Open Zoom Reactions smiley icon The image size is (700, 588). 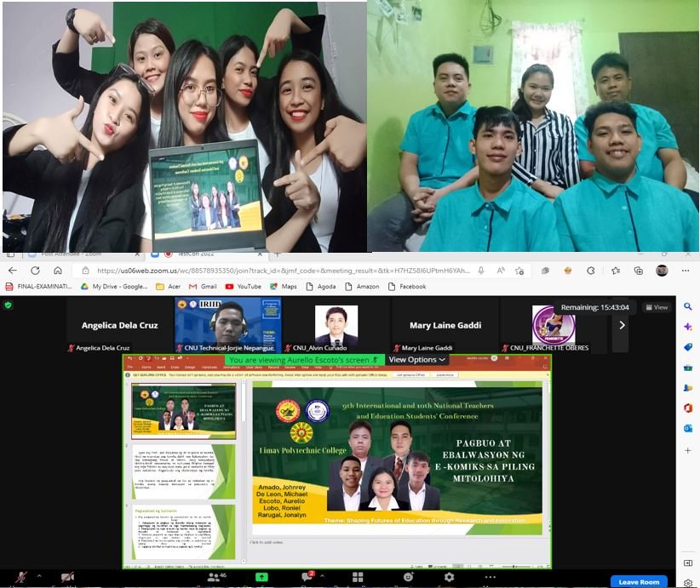(410, 577)
